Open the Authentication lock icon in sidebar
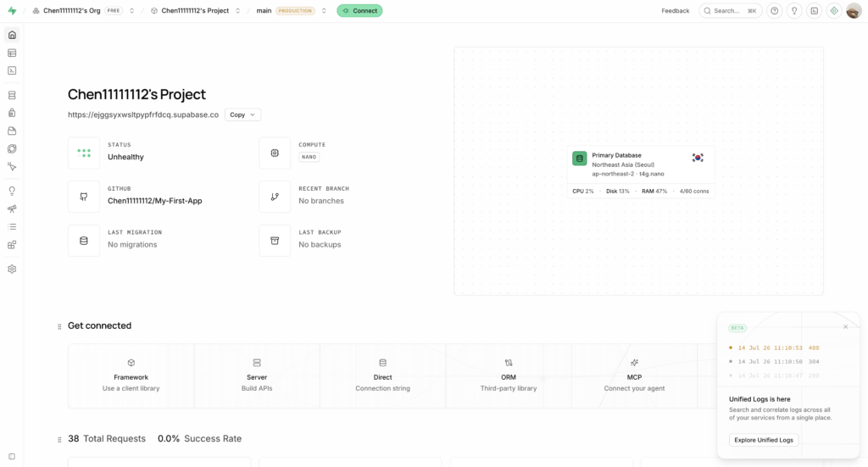 [x=12, y=113]
